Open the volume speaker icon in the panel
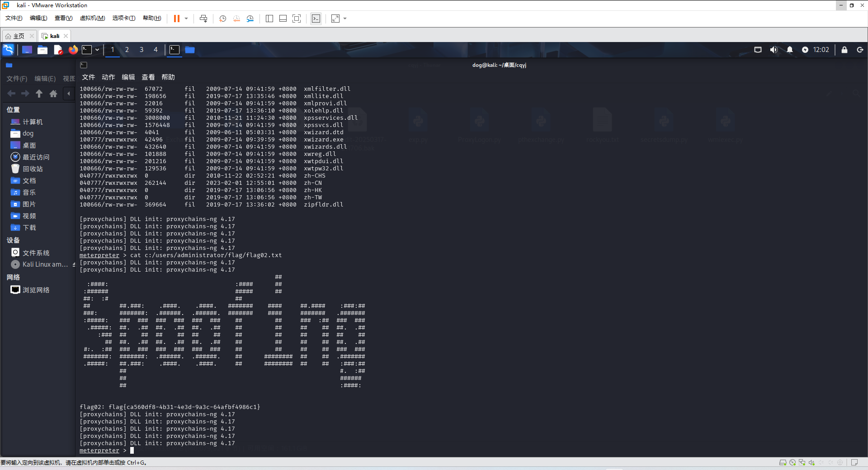This screenshot has height=470, width=868. [x=774, y=50]
